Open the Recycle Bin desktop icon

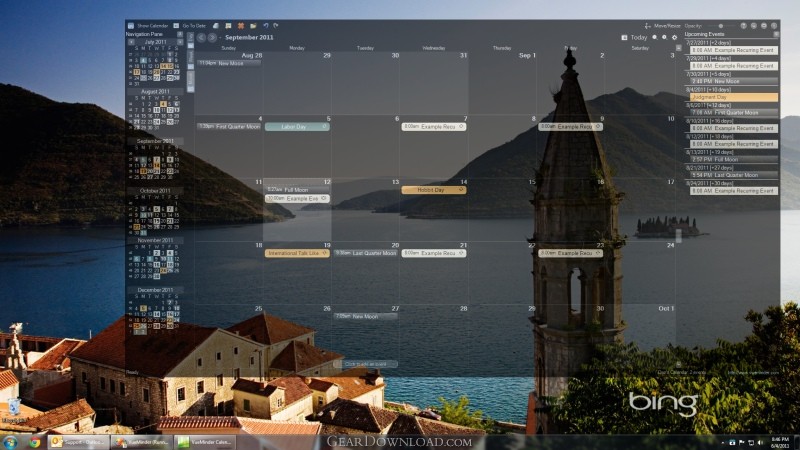tap(14, 411)
